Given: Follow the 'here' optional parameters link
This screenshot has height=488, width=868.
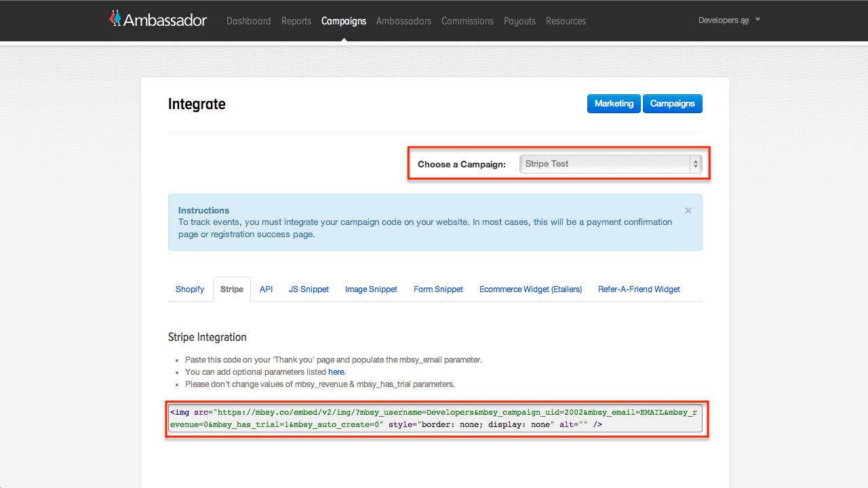Looking at the screenshot, I should click(x=336, y=372).
